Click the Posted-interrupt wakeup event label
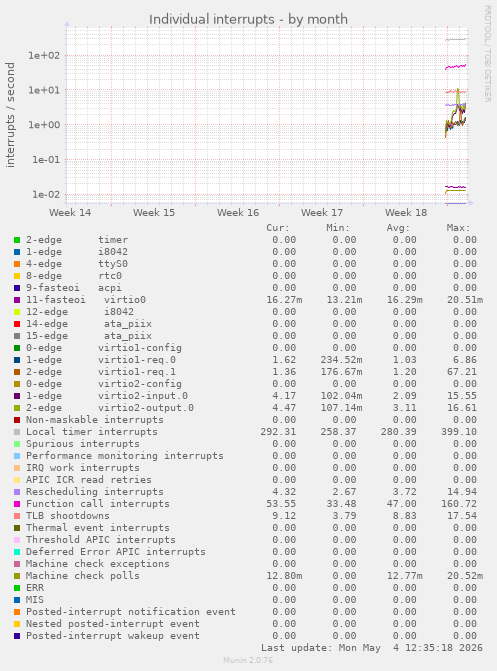Viewport: 497px width, 671px height. [x=113, y=636]
